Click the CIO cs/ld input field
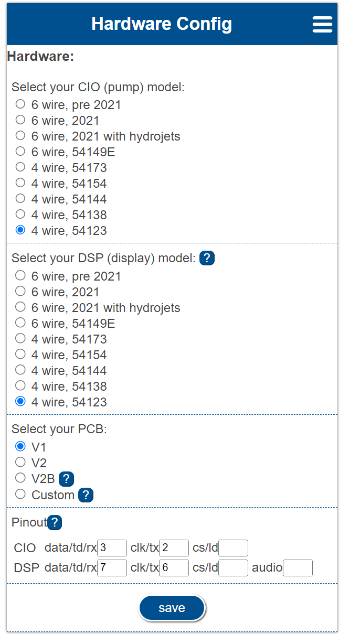360x644 pixels. (x=233, y=548)
